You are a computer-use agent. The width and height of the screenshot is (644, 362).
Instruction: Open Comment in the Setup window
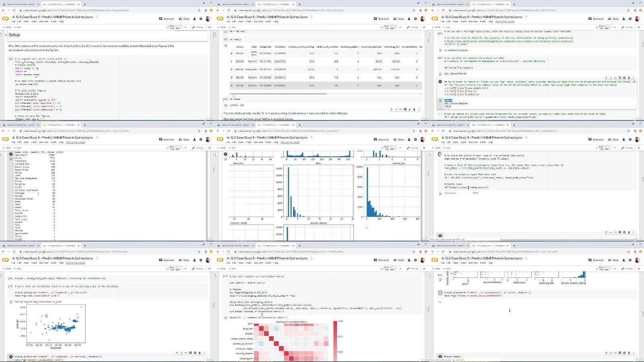[167, 19]
